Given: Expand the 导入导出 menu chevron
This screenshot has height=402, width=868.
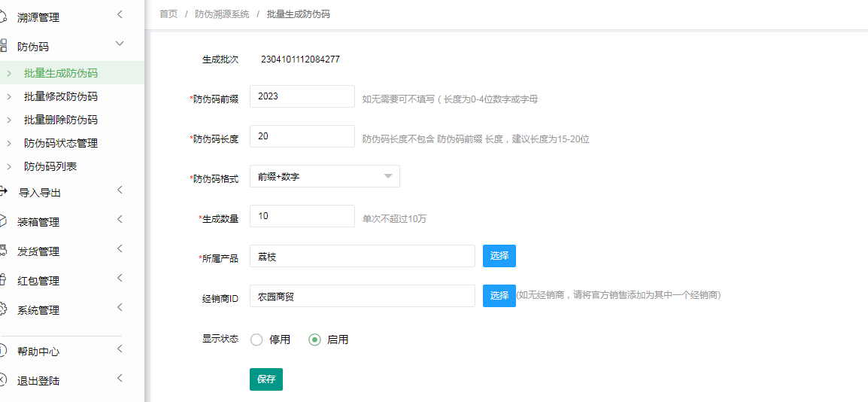Looking at the screenshot, I should pyautogui.click(x=120, y=190).
